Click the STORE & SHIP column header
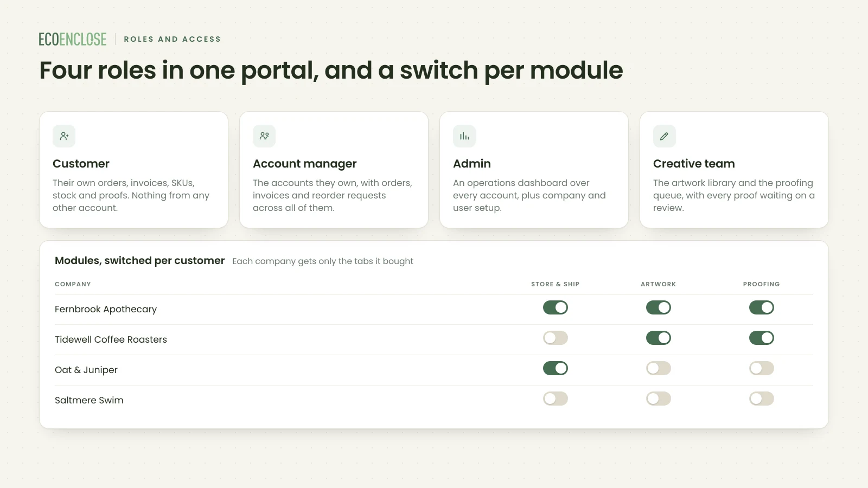Screen dimensions: 868x488 (x=556, y=284)
